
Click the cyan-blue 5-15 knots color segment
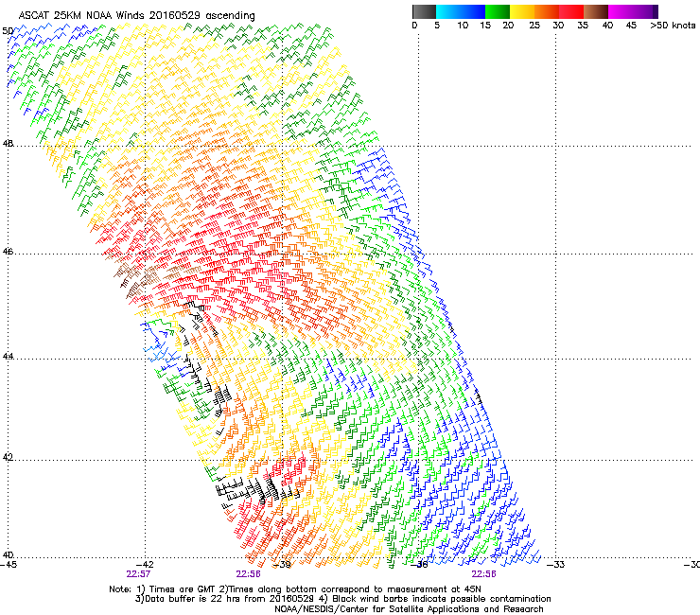pos(461,11)
